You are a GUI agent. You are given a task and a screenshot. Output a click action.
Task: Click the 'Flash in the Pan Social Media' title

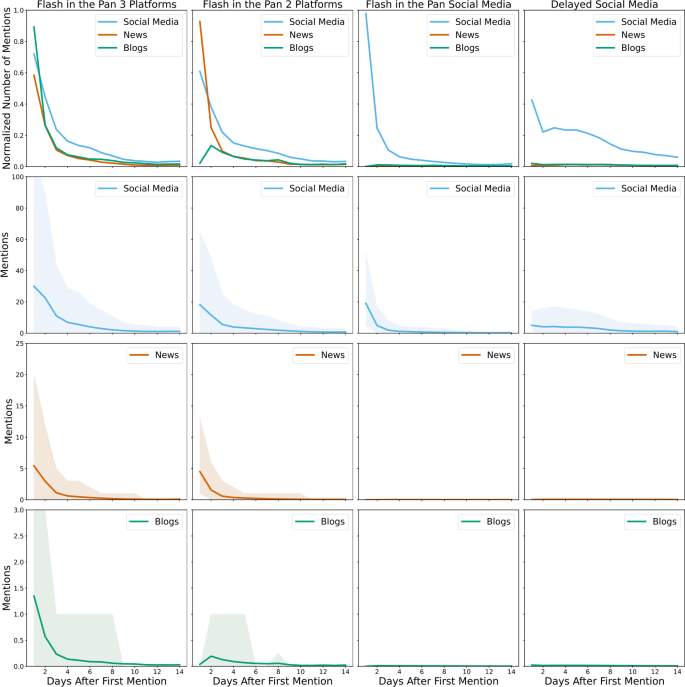point(436,5)
